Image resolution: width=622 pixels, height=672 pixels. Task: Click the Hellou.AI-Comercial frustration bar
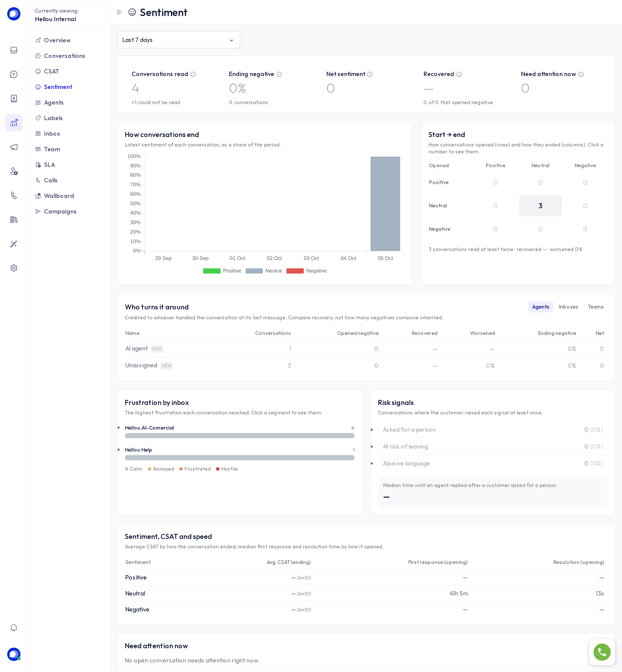[240, 436]
